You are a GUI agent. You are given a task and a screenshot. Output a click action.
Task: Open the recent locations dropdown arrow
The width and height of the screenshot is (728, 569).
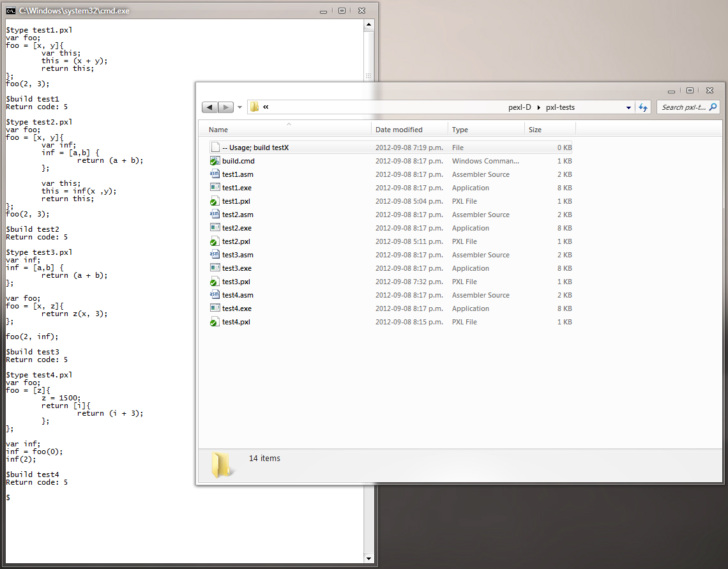pyautogui.click(x=240, y=107)
